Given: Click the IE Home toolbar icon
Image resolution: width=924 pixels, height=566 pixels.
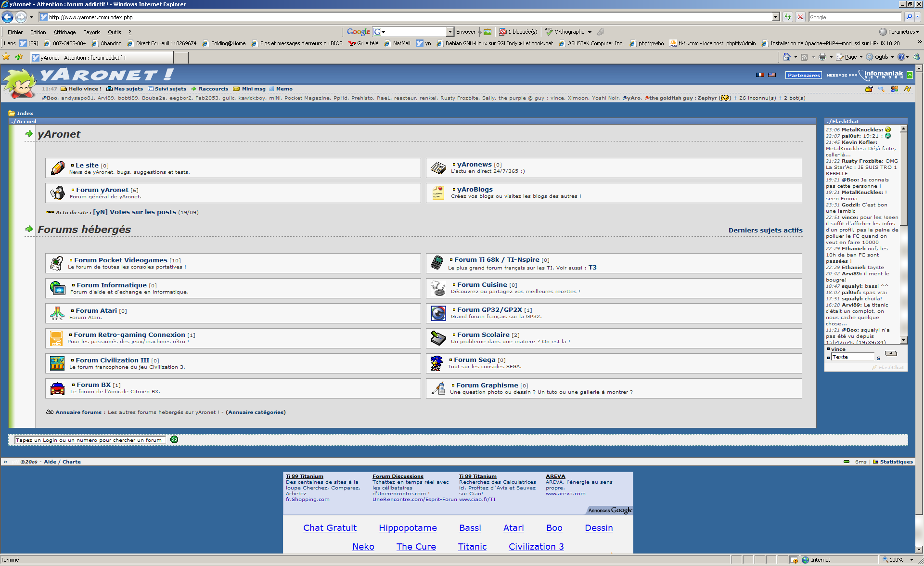Looking at the screenshot, I should click(787, 57).
